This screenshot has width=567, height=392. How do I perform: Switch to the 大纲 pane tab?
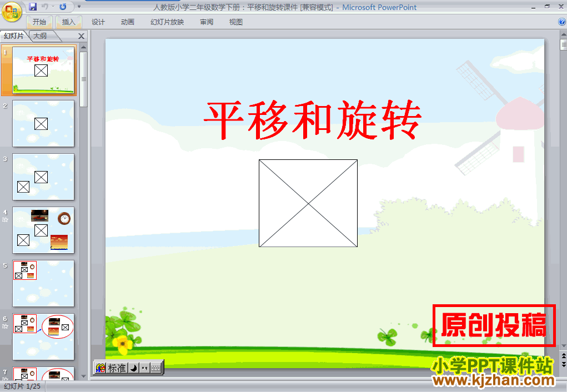click(40, 36)
